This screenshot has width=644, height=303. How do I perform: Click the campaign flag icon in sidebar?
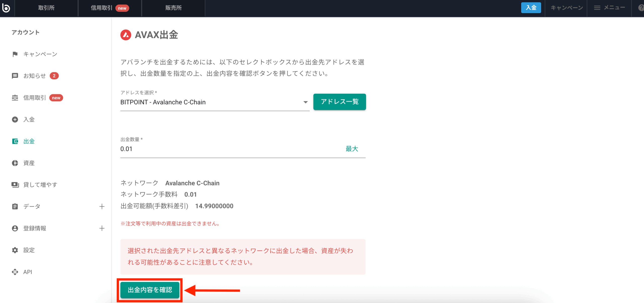tap(15, 54)
